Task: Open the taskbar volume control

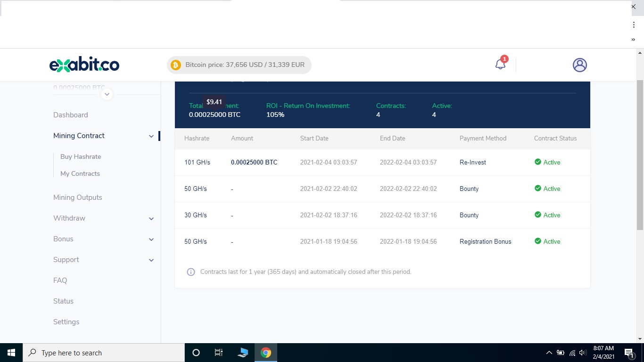Action: (x=583, y=353)
